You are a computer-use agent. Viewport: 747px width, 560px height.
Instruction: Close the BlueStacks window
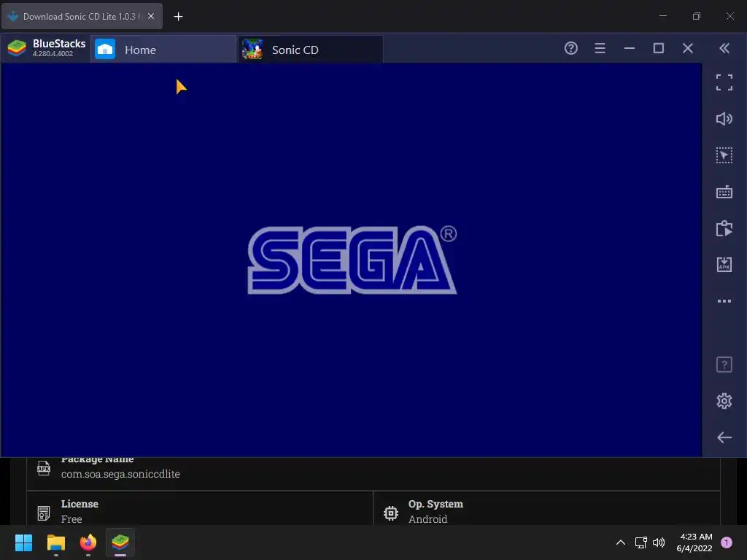687,48
